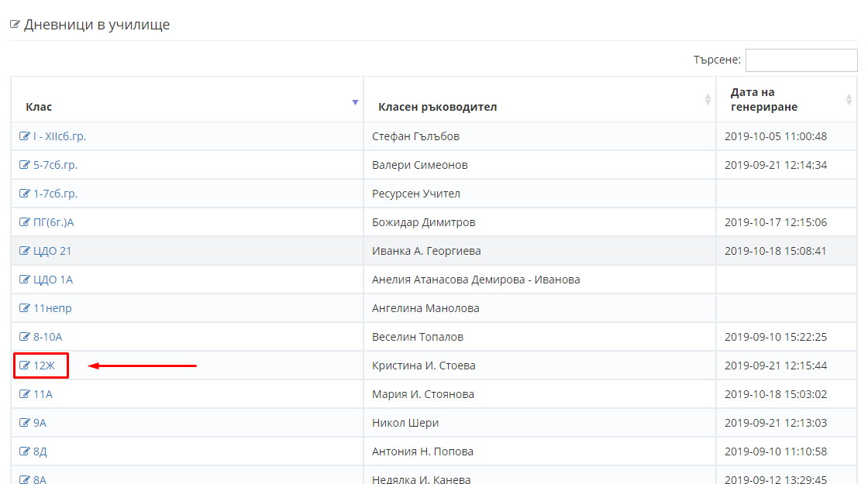This screenshot has width=868, height=484.
Task: Click the edit icon beside 11непр
Action: pyautogui.click(x=24, y=308)
